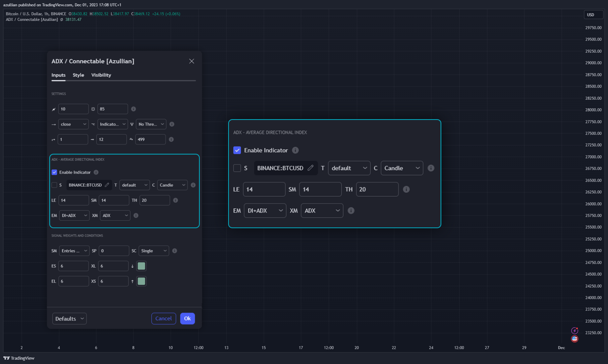The height and width of the screenshot is (364, 608).
Task: Click the US flag icon near the price axis
Action: pos(575,339)
